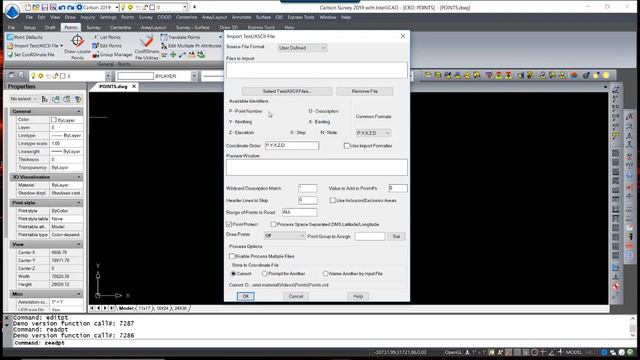The image size is (640, 360).
Task: Click the last-layout navigation arrow
Action: [112, 309]
